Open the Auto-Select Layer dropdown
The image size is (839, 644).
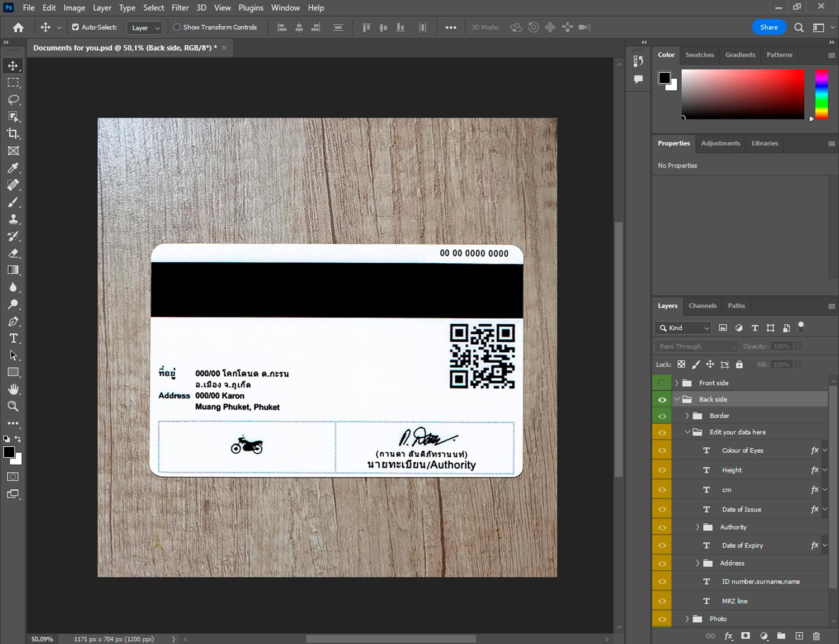click(145, 27)
